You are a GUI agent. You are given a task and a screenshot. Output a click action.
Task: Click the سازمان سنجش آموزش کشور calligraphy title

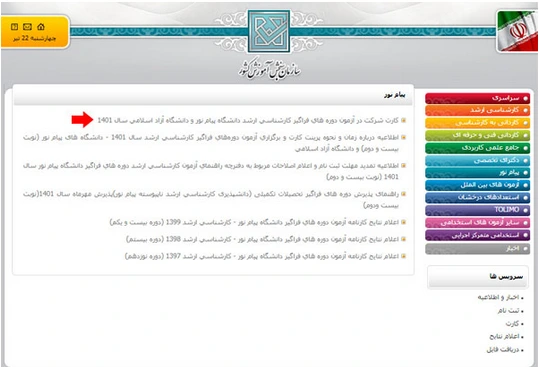[x=270, y=69]
